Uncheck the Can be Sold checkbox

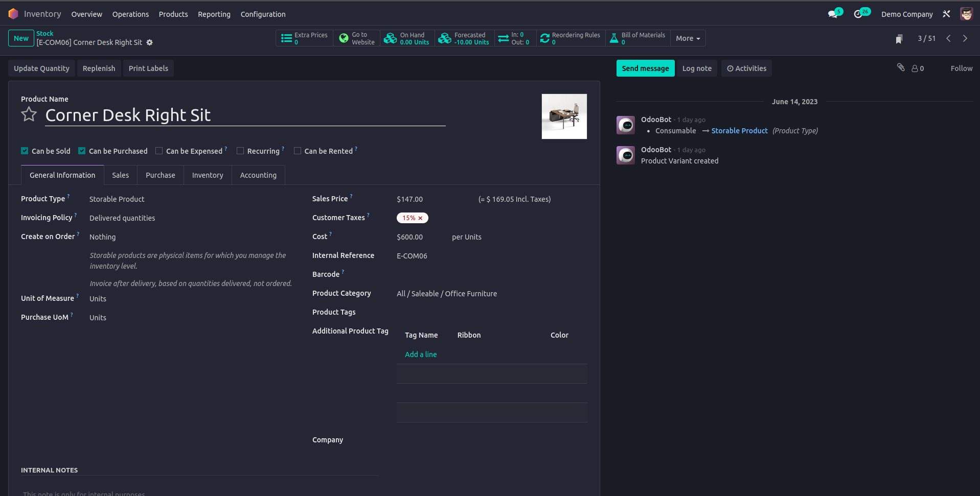point(25,151)
